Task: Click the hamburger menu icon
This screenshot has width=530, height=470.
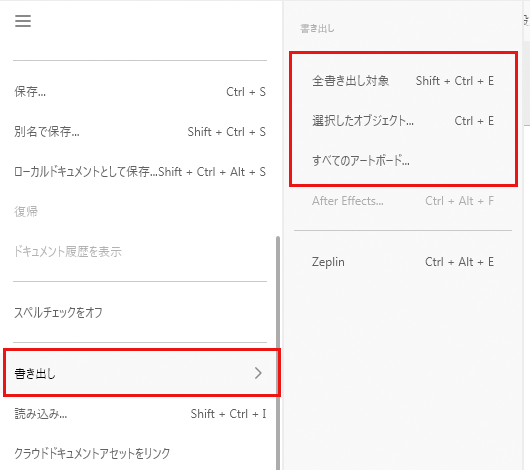Action: click(23, 21)
